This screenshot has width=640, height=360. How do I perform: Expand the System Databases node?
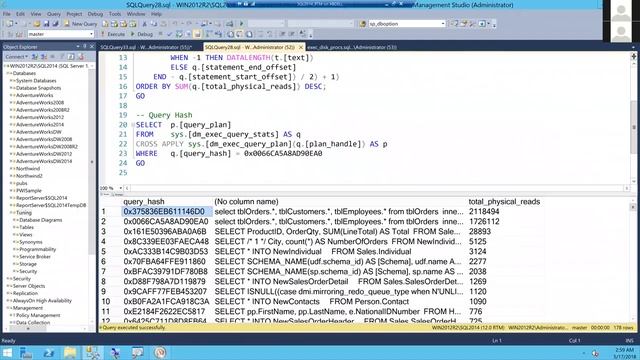click(11, 81)
